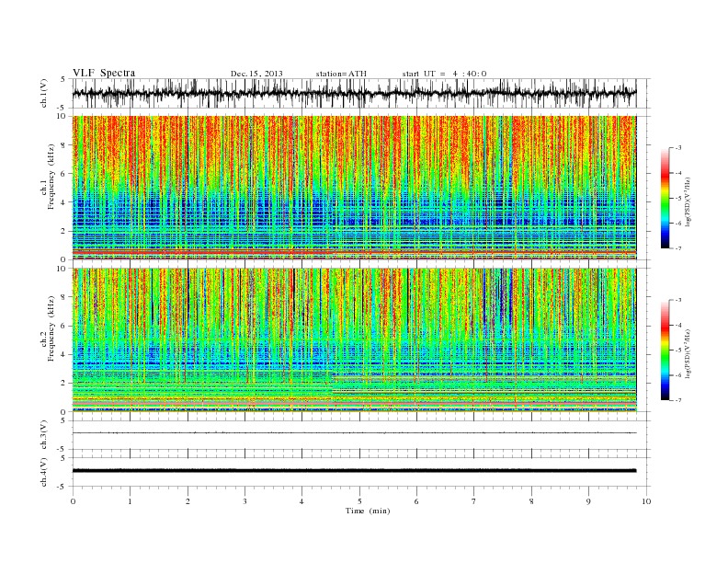Click the 'station=ATH' header label

tap(341, 74)
